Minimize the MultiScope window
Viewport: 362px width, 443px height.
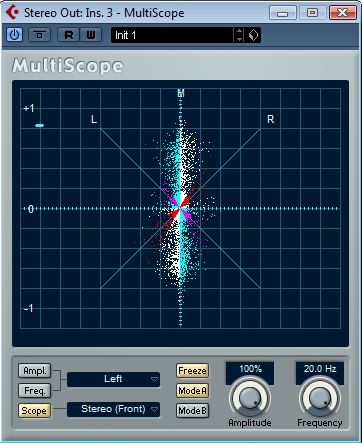[283, 13]
